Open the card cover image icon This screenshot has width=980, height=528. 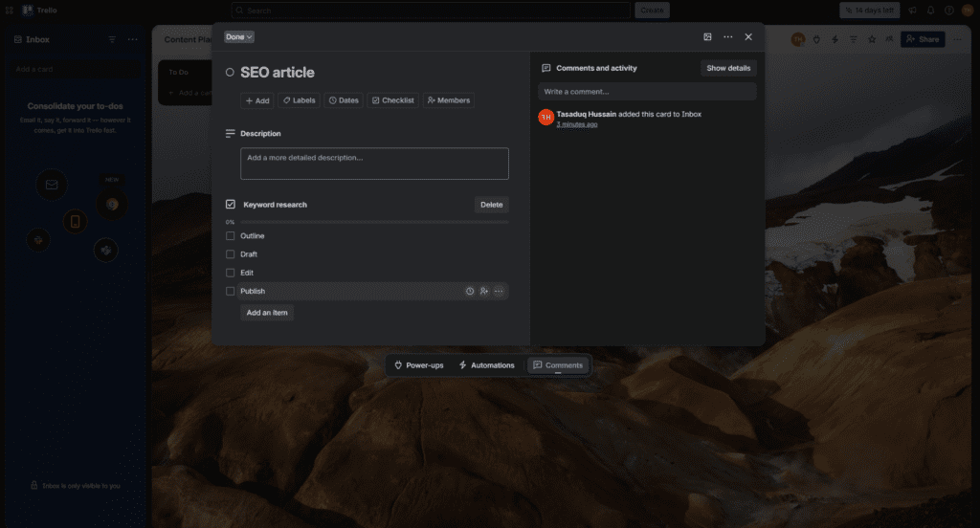707,37
